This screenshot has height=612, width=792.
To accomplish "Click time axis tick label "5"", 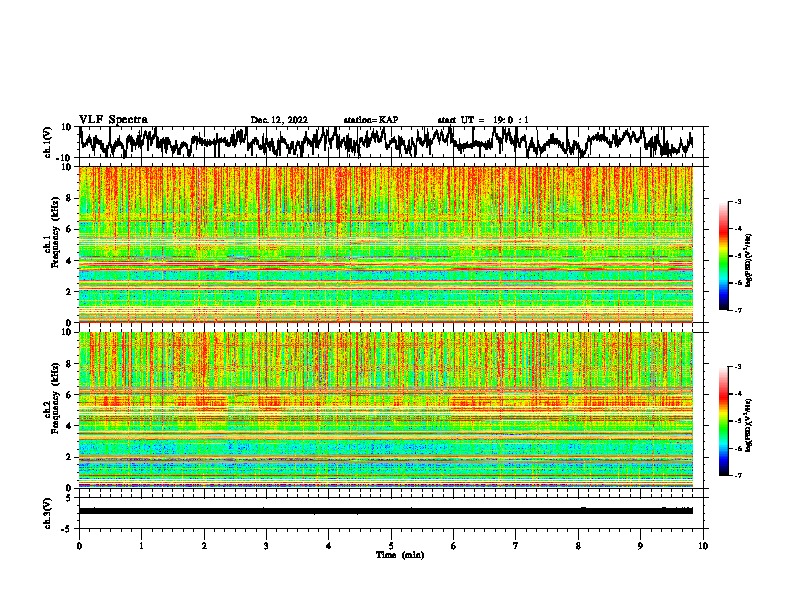I will tap(391, 546).
